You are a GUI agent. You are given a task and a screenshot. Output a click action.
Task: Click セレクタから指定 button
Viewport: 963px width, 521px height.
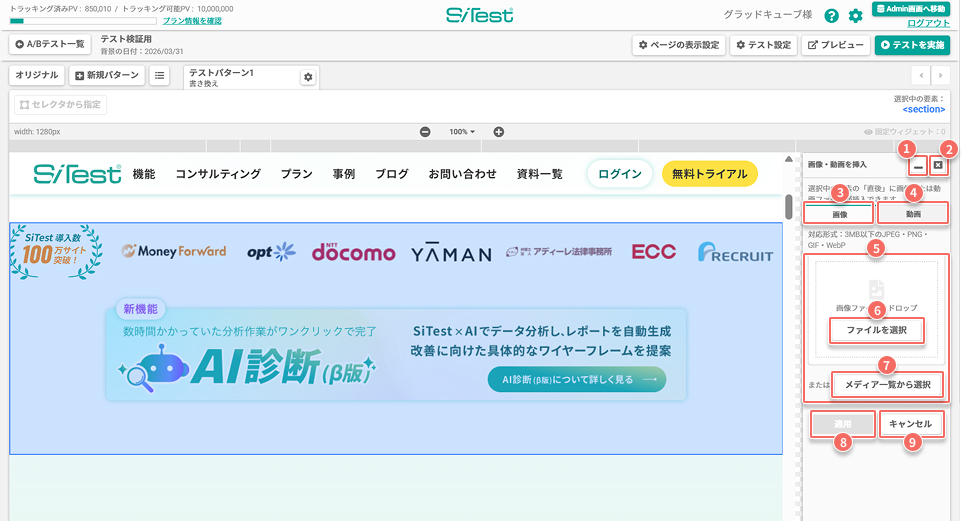click(x=60, y=105)
